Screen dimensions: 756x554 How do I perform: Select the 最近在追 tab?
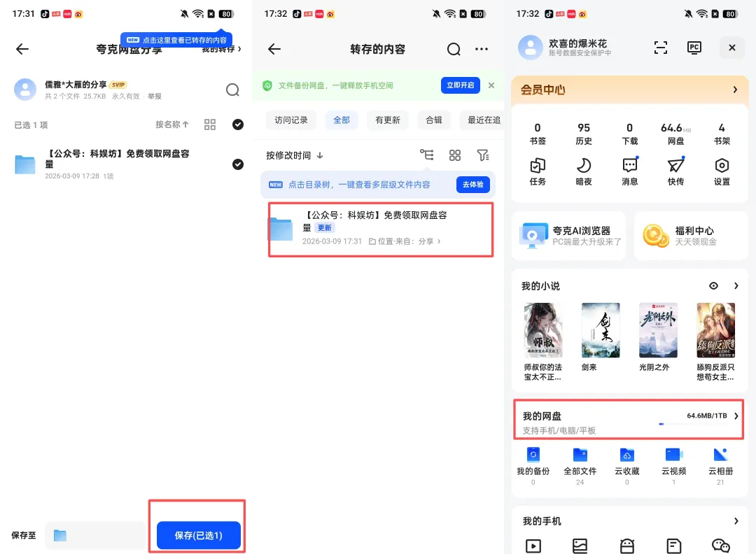point(482,120)
